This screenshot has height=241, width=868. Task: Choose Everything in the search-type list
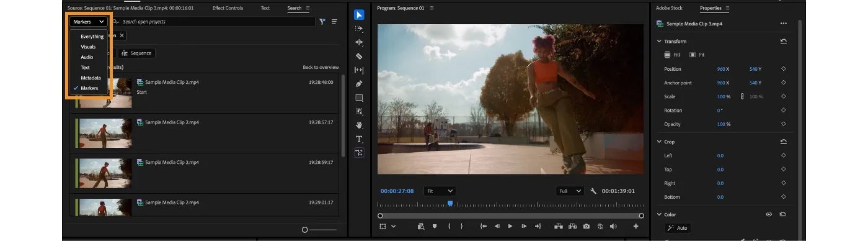(x=92, y=37)
